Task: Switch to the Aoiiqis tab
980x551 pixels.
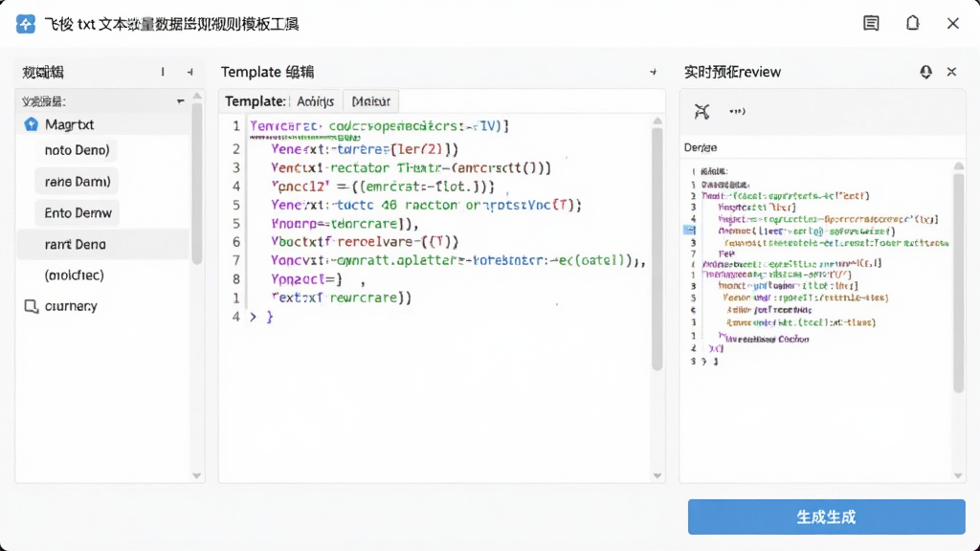Action: 315,101
